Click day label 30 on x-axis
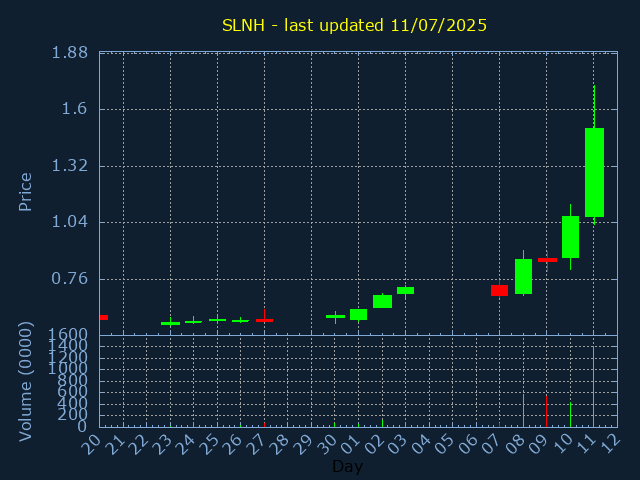This screenshot has height=480, width=640. point(326,444)
